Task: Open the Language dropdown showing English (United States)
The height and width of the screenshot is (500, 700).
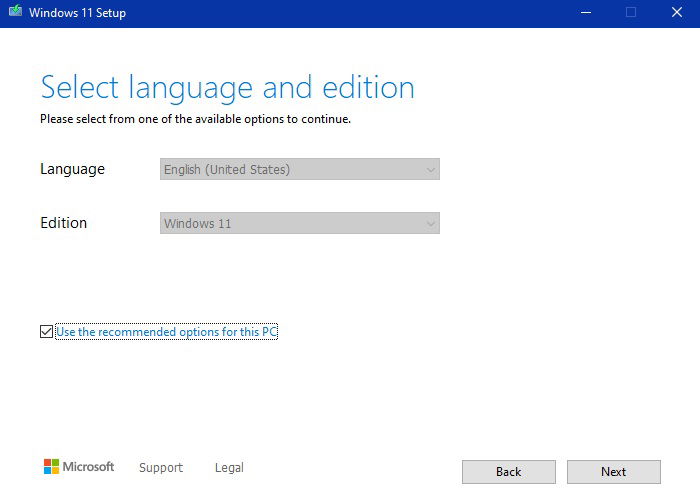Action: pos(300,169)
